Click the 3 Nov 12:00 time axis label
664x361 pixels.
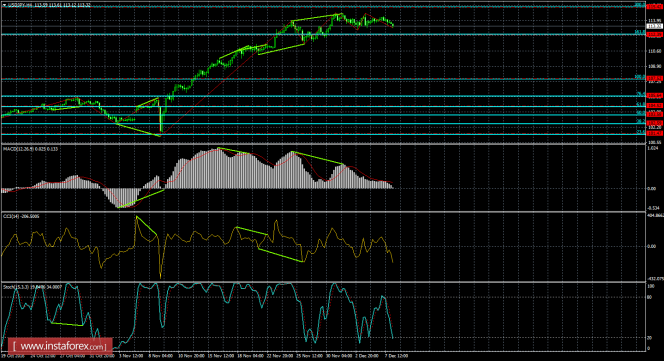pos(131,356)
